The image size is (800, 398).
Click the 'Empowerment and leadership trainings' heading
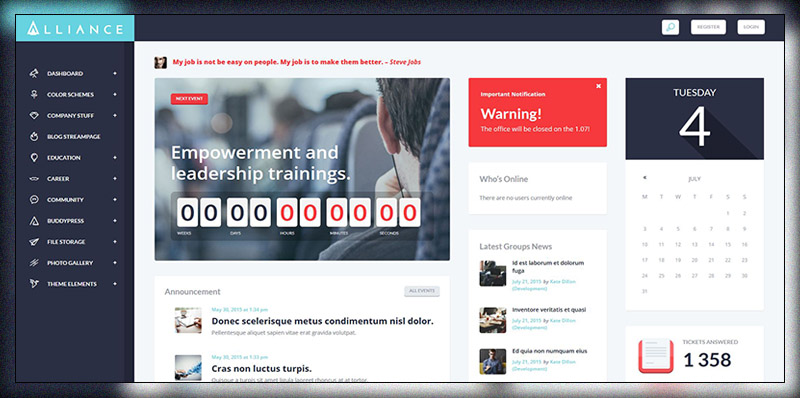261,163
